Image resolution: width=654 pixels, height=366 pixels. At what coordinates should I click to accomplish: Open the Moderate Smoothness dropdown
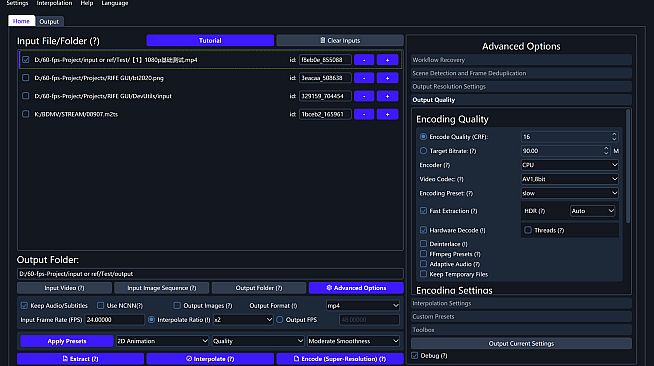pos(354,341)
